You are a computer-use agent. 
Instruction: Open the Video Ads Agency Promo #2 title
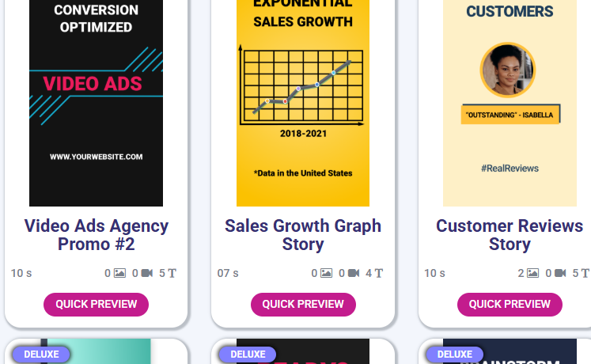click(x=96, y=235)
